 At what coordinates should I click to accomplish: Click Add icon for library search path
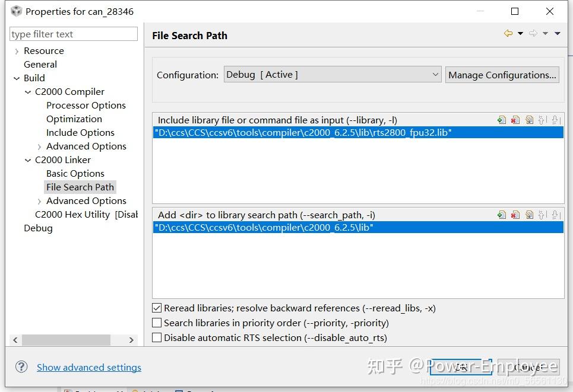502,215
